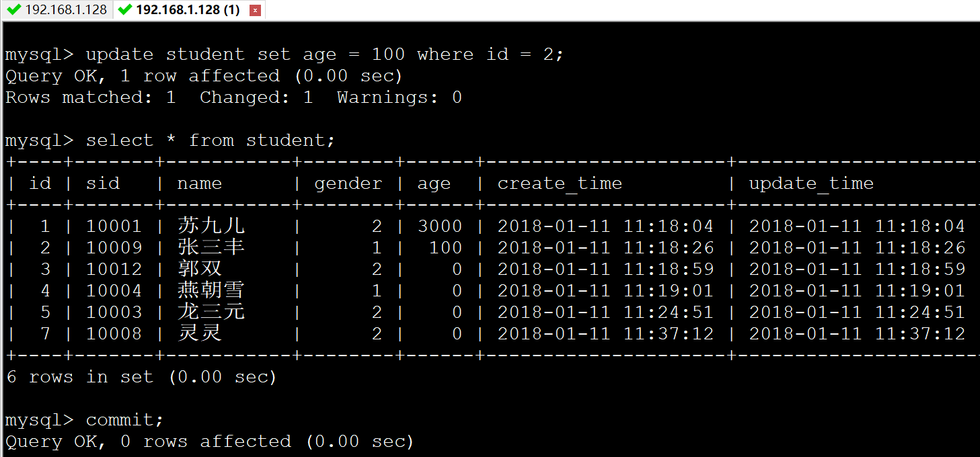Viewport: 980px width, 457px height.
Task: Click the sid value 10008 for 灵灵
Action: 113,333
